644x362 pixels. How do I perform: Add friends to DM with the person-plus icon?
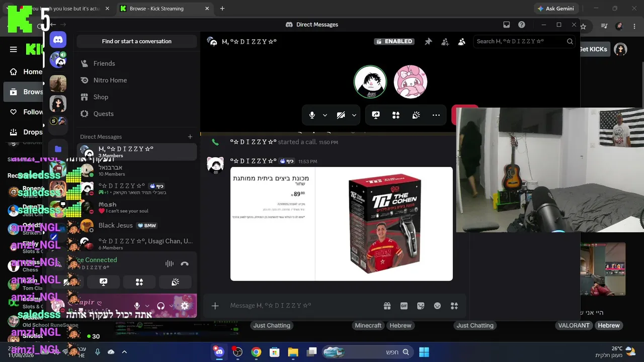445,42
